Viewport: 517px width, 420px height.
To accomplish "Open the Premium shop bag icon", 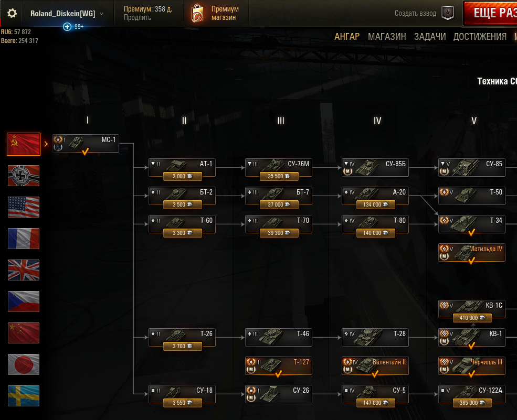I will [x=197, y=13].
